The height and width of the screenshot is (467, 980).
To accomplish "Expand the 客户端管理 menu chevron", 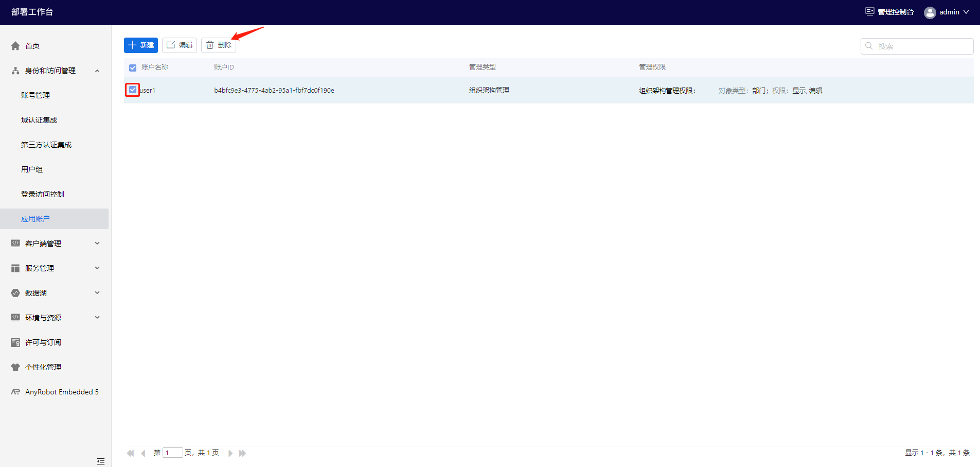I will [97, 244].
